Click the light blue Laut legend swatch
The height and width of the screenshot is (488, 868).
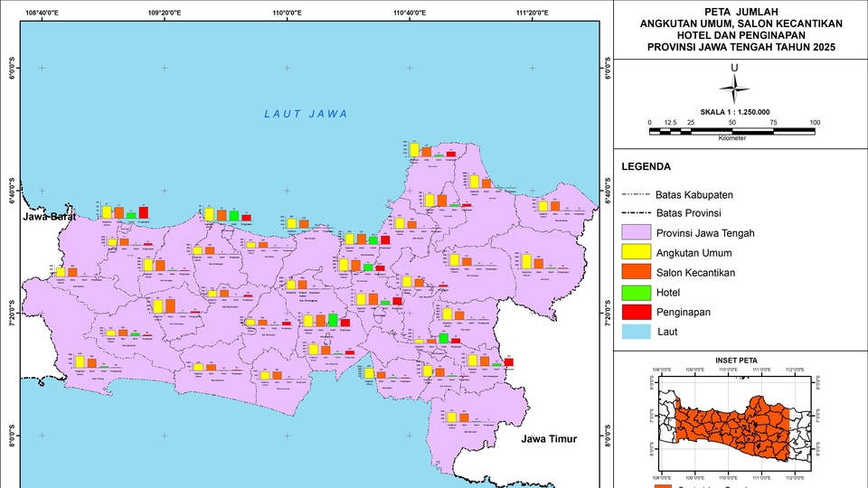click(637, 332)
